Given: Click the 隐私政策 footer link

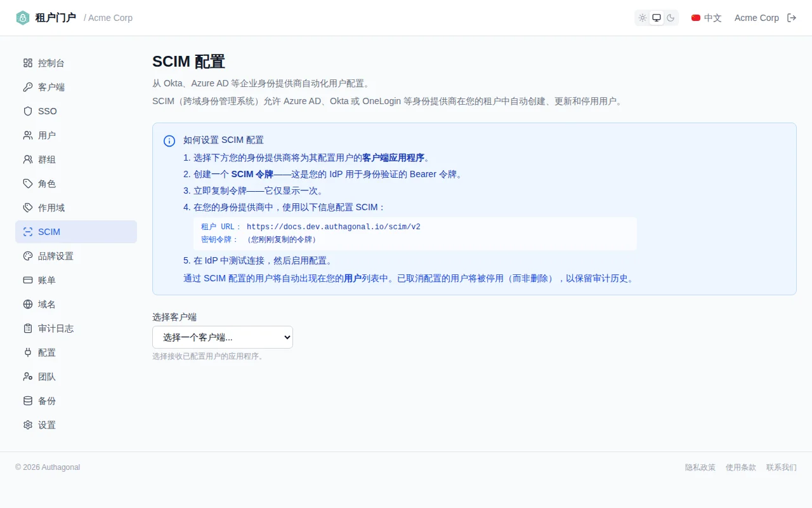Looking at the screenshot, I should coord(700,467).
